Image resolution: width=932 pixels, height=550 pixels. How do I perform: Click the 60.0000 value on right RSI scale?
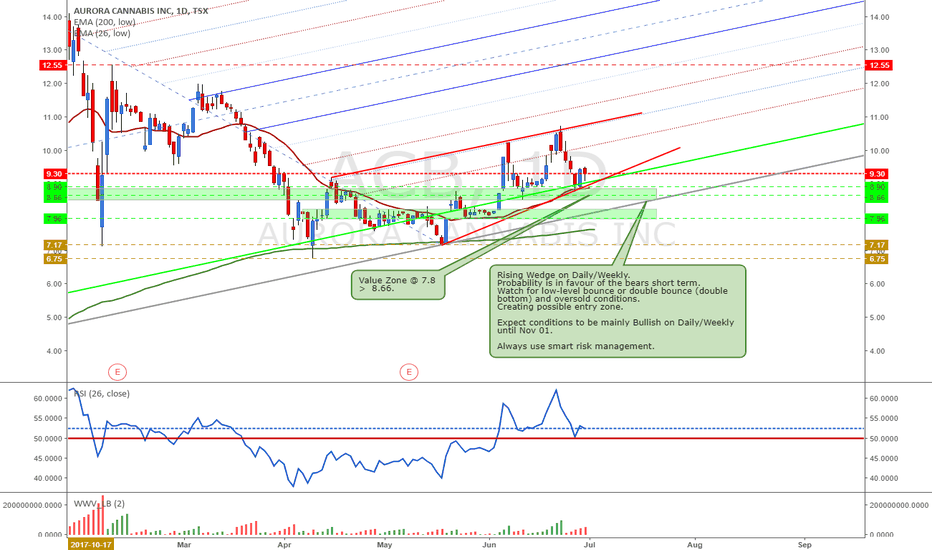click(x=883, y=398)
